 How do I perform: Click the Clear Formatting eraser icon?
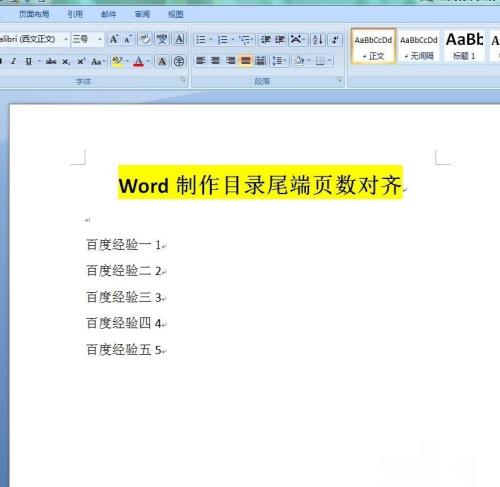(x=145, y=39)
